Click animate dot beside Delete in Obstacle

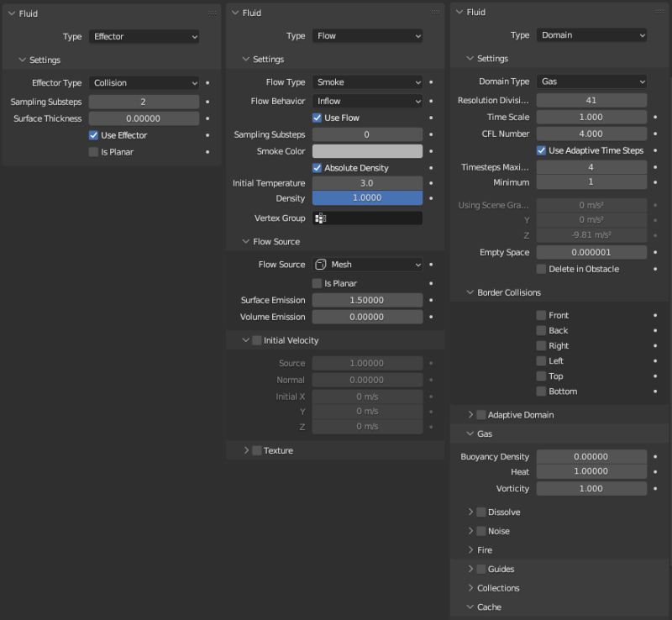point(655,269)
